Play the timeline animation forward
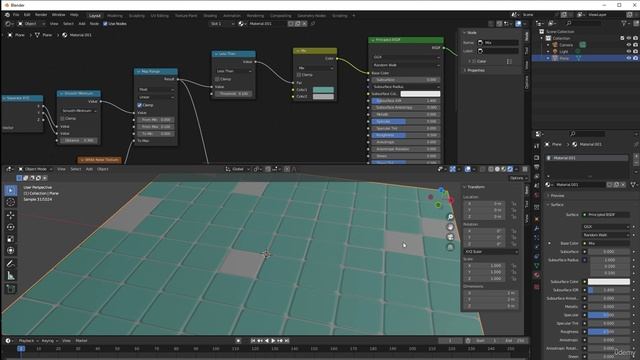This screenshot has height=360, width=640. tap(273, 340)
